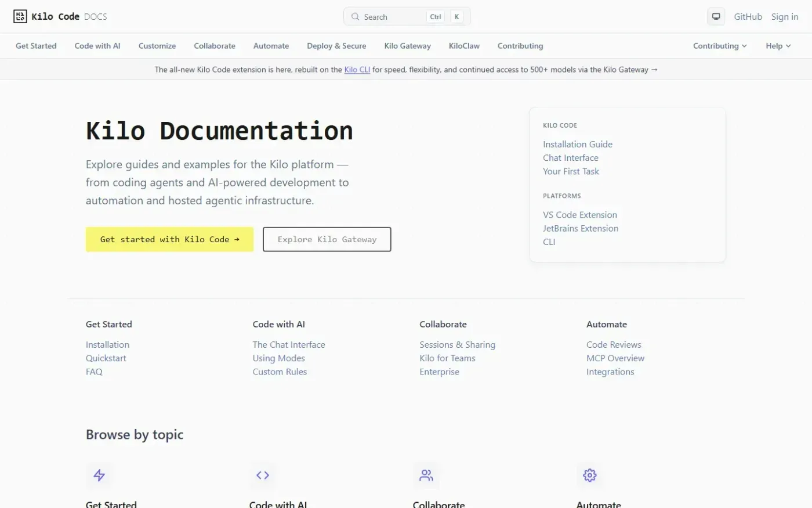Open the Customize nav tab
This screenshot has width=812, height=508.
click(x=157, y=46)
